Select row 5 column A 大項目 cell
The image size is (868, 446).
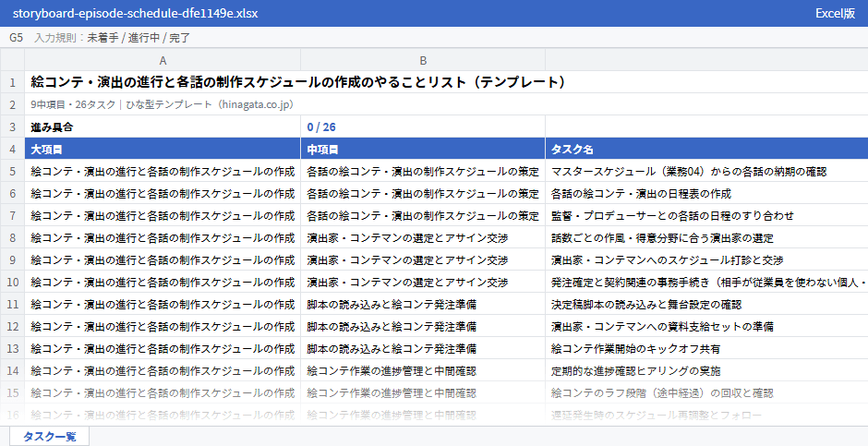pyautogui.click(x=163, y=172)
